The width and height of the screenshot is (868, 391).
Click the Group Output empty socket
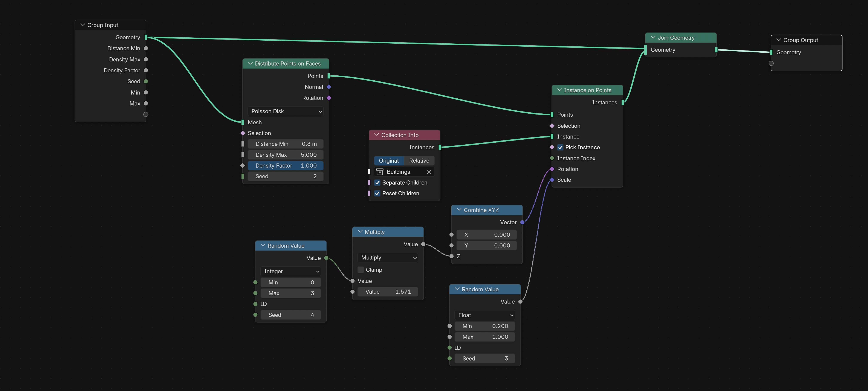pyautogui.click(x=771, y=63)
